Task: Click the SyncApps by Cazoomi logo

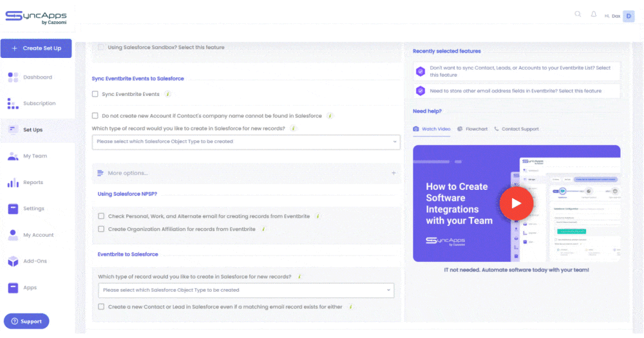Action: coord(35,17)
